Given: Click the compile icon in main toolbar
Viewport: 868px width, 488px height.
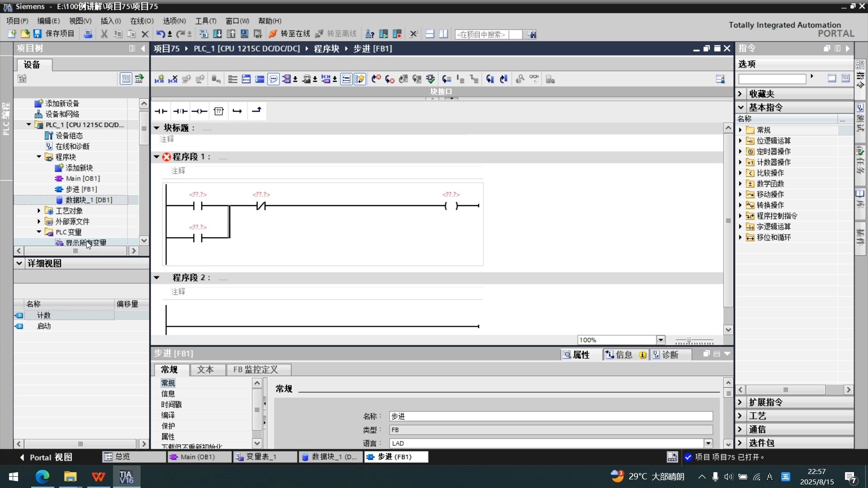Looking at the screenshot, I should pos(203,34).
